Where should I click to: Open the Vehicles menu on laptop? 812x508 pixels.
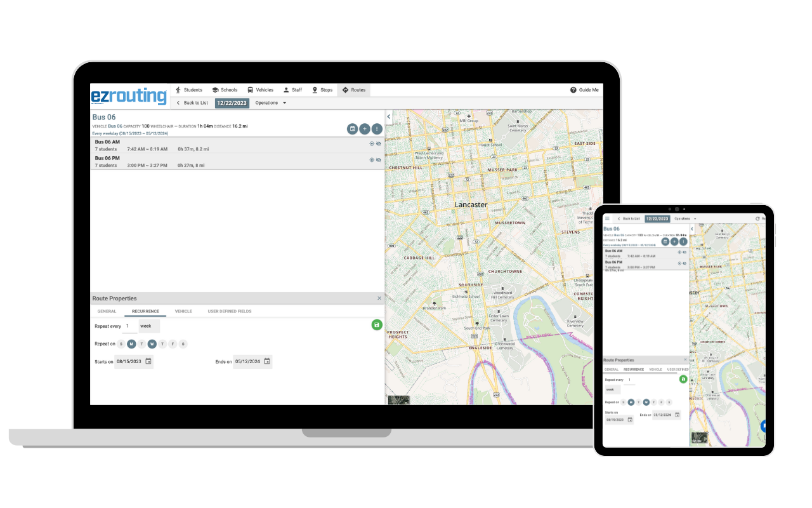tap(261, 90)
